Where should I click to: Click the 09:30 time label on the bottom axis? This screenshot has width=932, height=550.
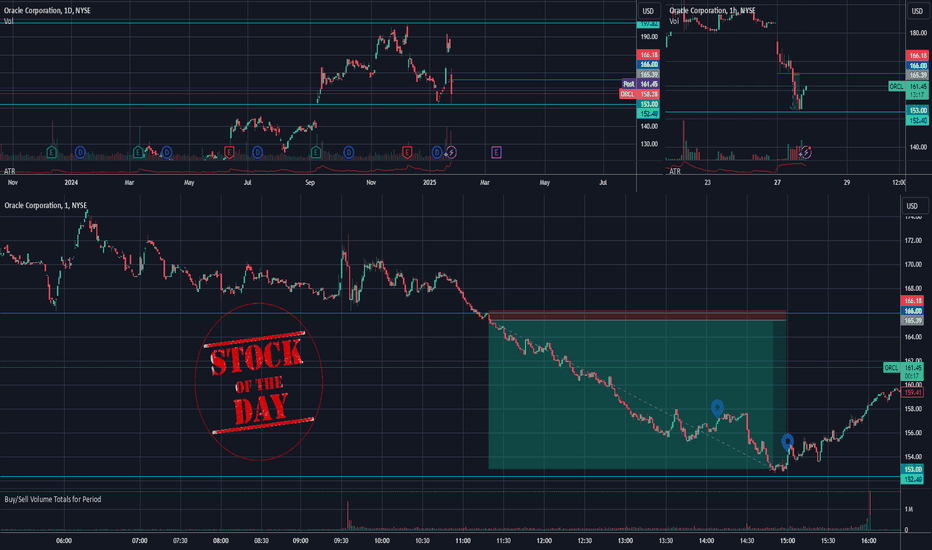pos(341,540)
